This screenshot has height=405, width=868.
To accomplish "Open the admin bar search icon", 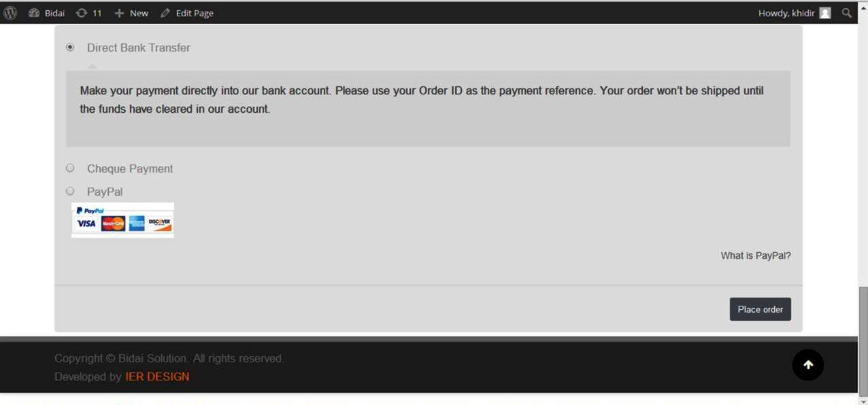I will pyautogui.click(x=847, y=13).
